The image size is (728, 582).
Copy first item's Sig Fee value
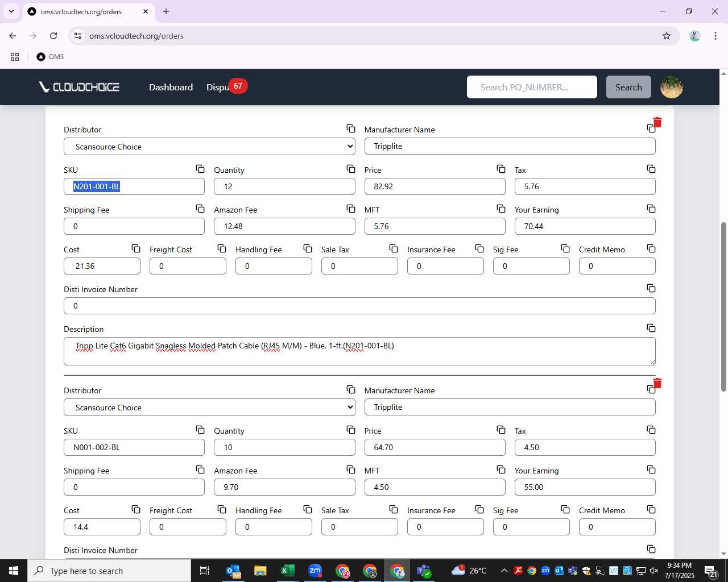click(x=565, y=248)
